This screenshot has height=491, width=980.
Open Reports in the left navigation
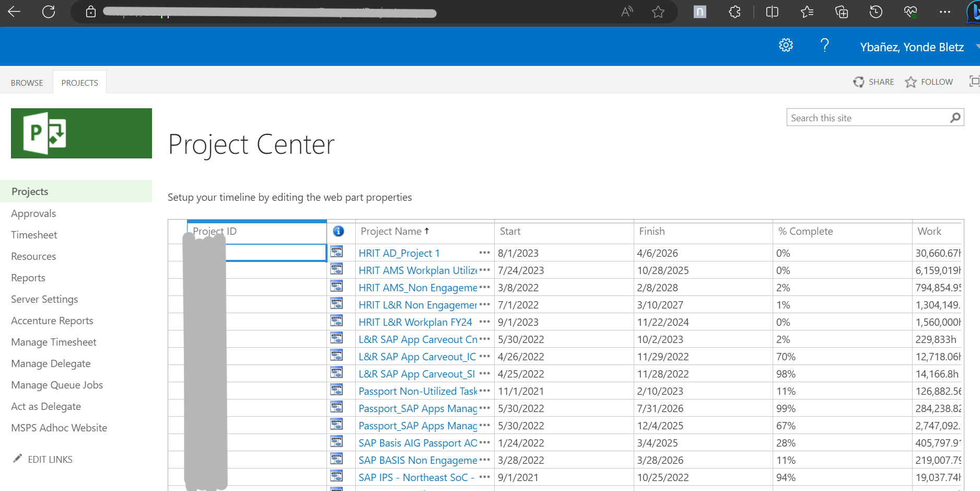click(28, 278)
